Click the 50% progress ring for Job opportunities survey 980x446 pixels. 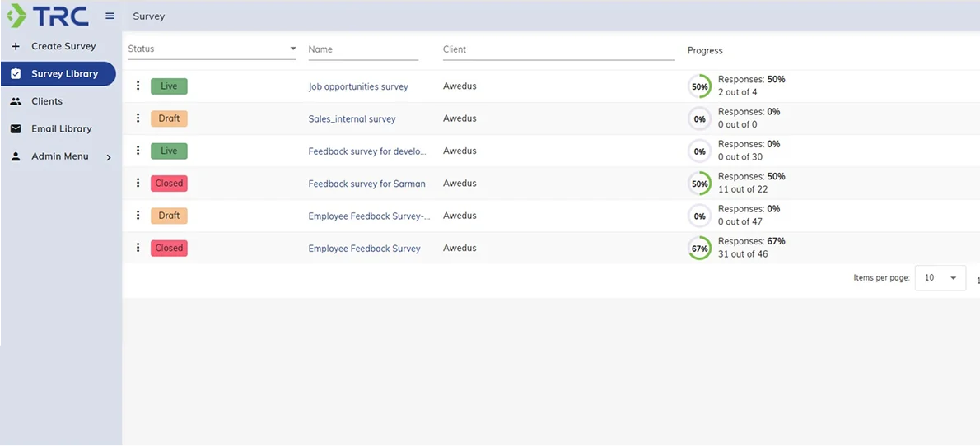click(x=699, y=86)
